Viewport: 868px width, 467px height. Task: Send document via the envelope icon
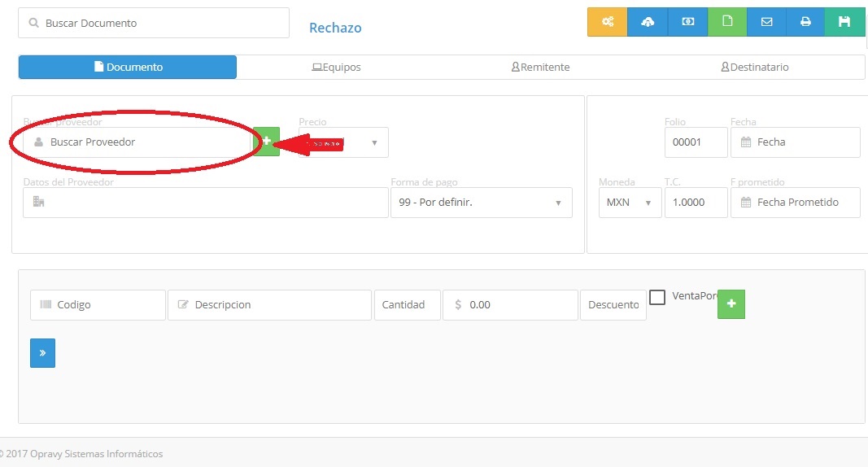tap(766, 22)
